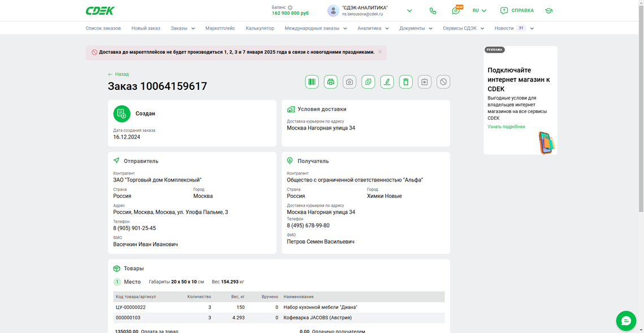Open the RU language dropdown

tap(477, 10)
